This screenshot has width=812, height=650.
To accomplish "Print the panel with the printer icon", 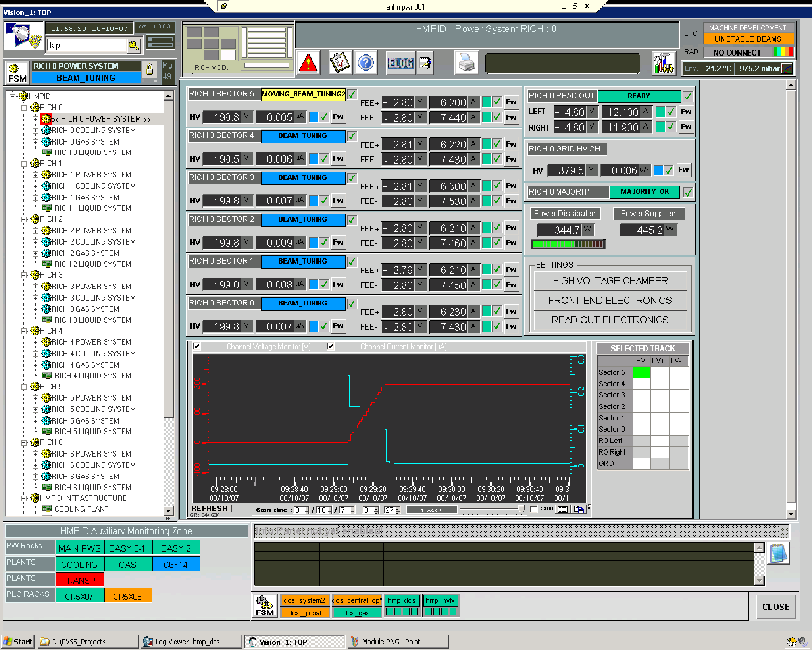I will tap(466, 63).
